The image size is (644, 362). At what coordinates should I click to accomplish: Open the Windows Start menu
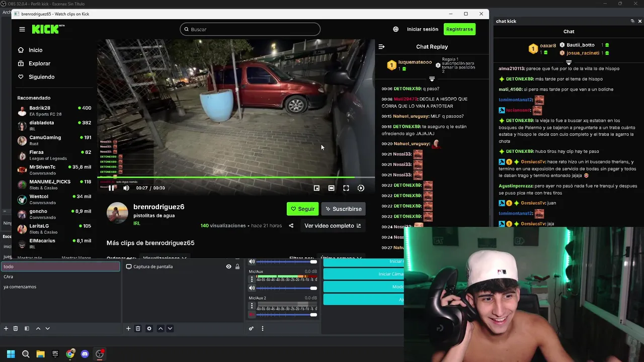pos(11,354)
